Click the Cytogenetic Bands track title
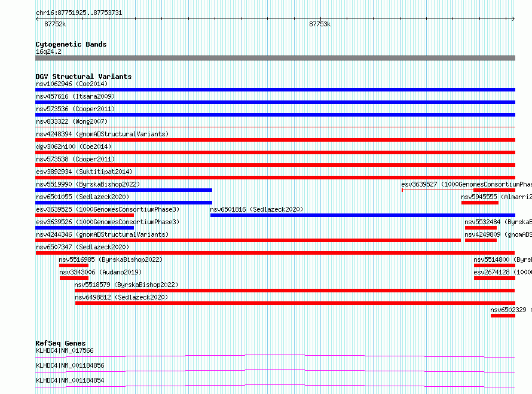532x394 pixels. click(71, 44)
